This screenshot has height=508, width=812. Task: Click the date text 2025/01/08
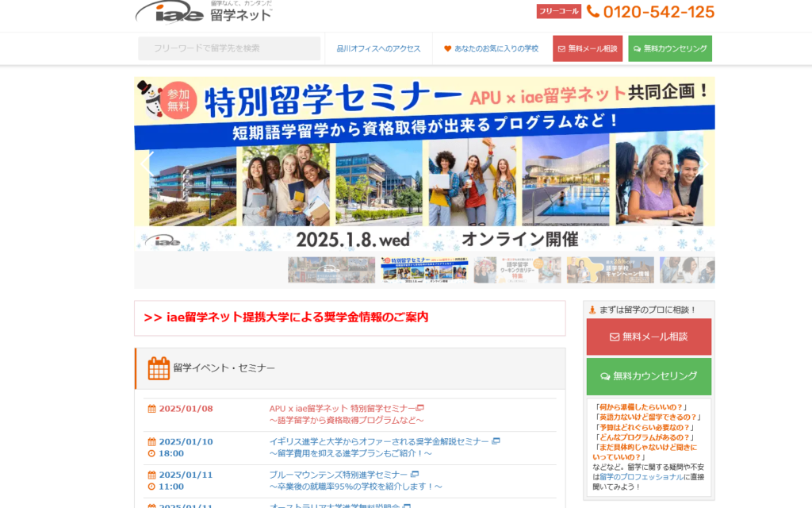186,409
